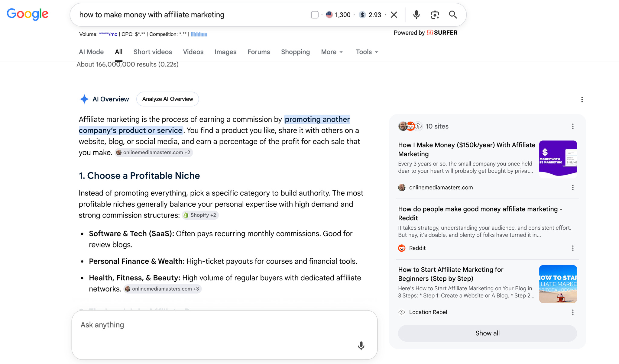The width and height of the screenshot is (619, 364).
Task: Click the blue keyword trend bar chart
Action: click(x=199, y=34)
